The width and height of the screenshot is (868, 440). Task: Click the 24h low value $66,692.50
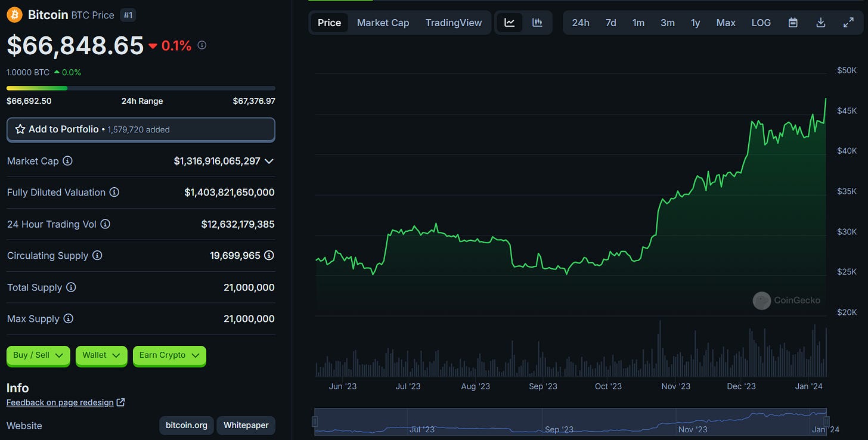(29, 101)
